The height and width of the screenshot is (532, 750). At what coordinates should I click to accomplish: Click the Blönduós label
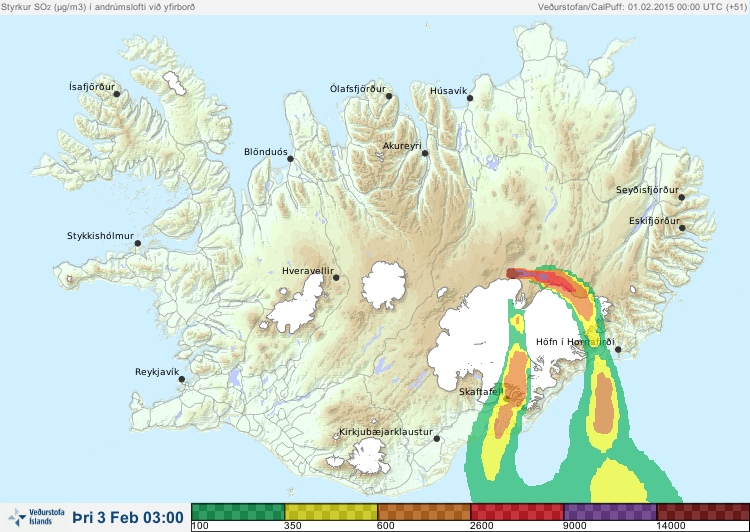pos(266,152)
